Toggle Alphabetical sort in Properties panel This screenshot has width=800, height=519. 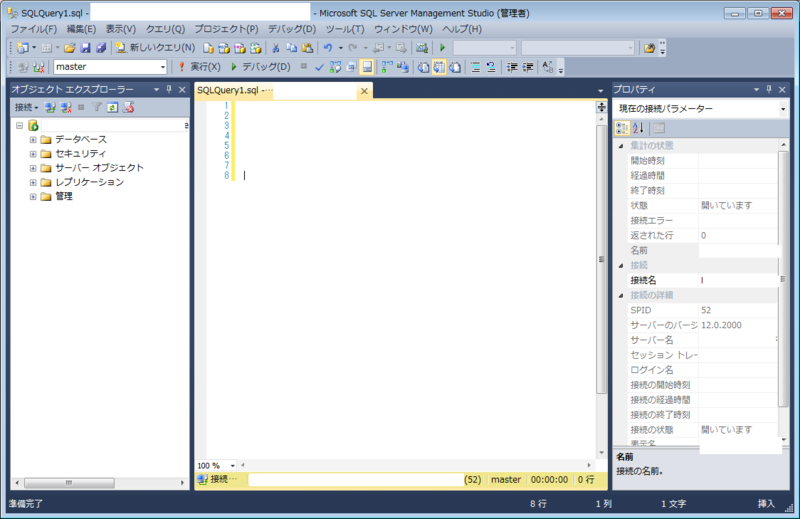[638, 128]
